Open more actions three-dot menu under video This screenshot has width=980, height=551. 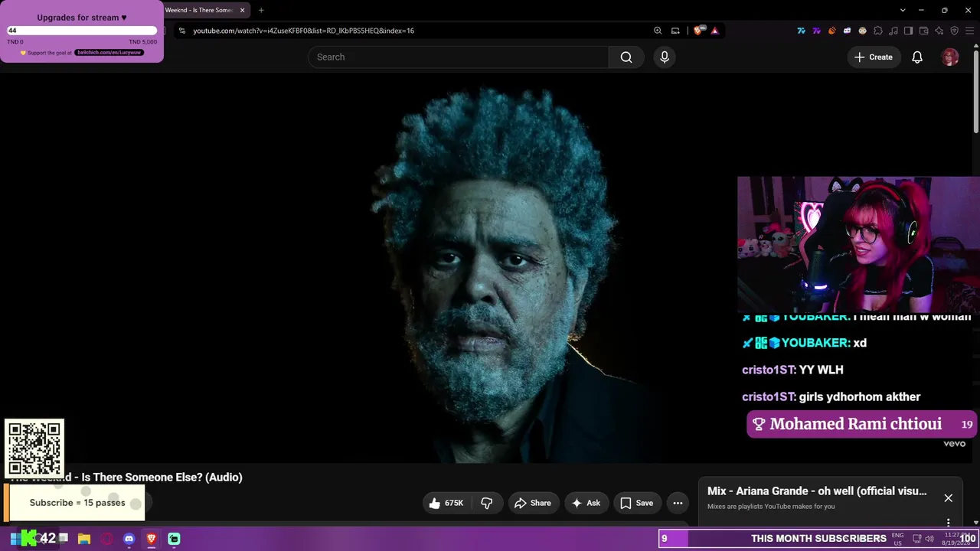678,503
